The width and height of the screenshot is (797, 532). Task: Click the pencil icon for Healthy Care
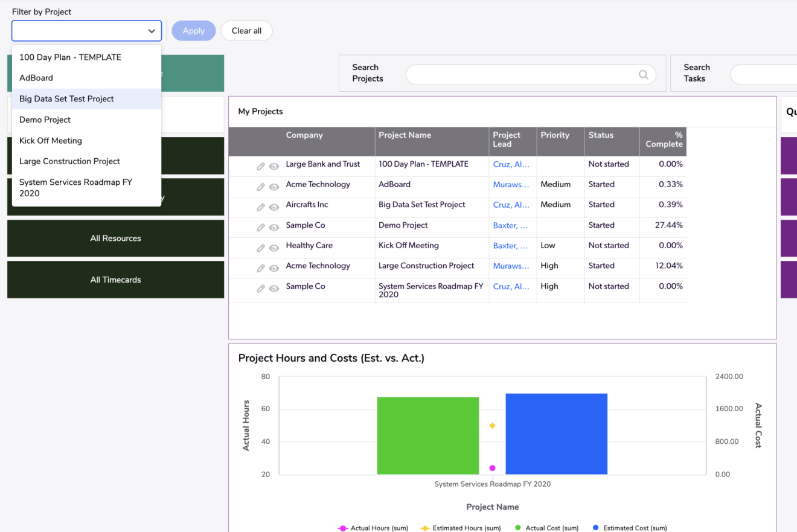(x=261, y=246)
